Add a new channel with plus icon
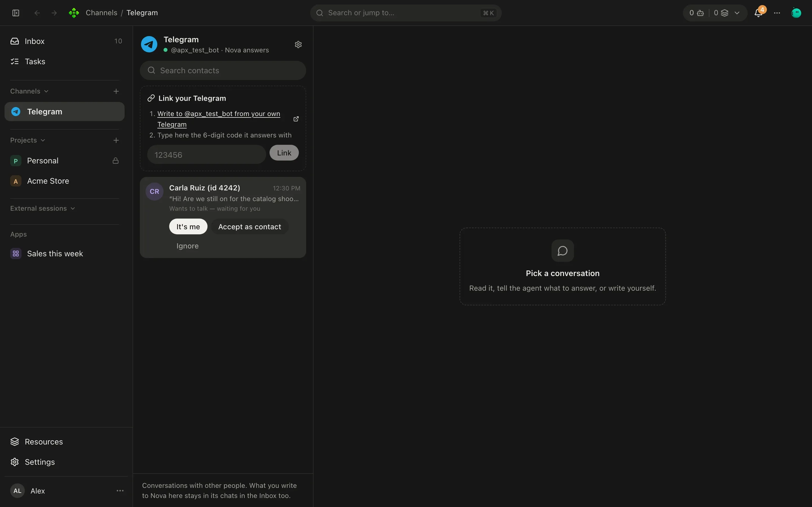This screenshot has height=507, width=812. pos(116,91)
